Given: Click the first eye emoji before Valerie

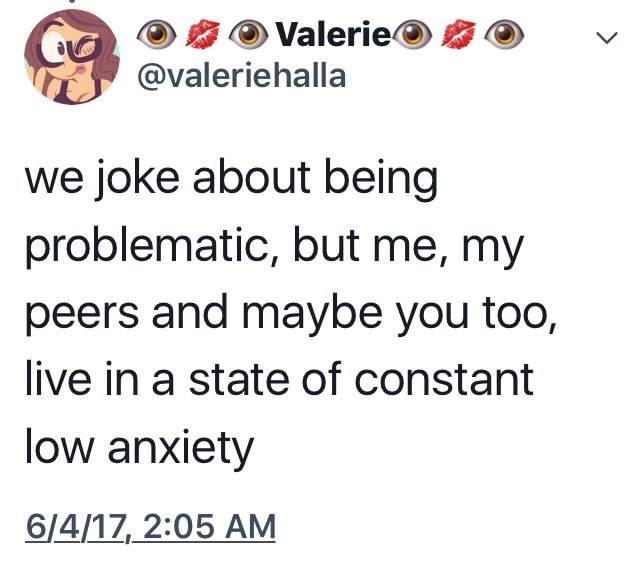Looking at the screenshot, I should pyautogui.click(x=158, y=38).
